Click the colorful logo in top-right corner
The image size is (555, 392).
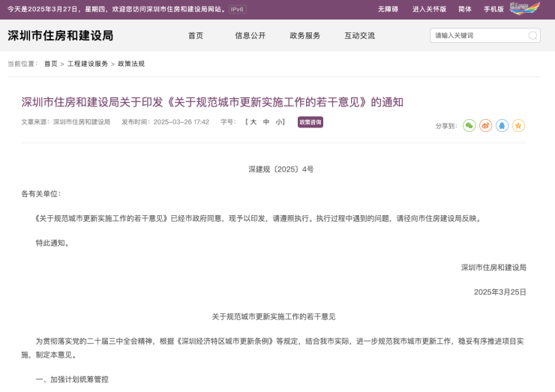pos(524,8)
